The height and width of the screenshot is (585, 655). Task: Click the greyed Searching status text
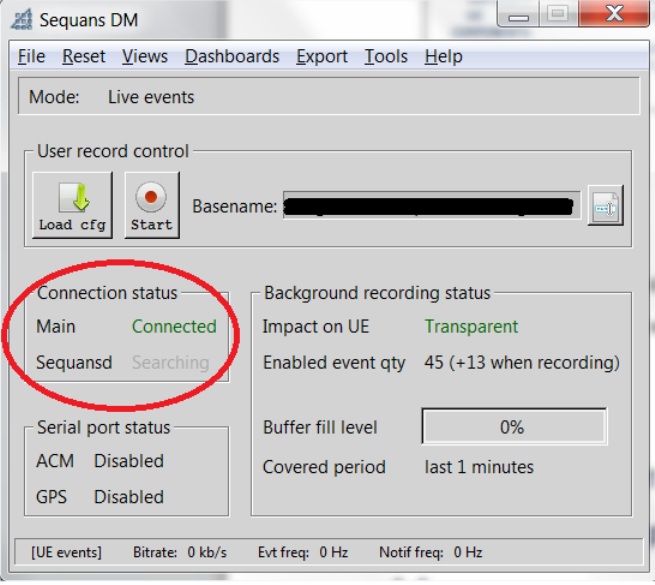[170, 363]
